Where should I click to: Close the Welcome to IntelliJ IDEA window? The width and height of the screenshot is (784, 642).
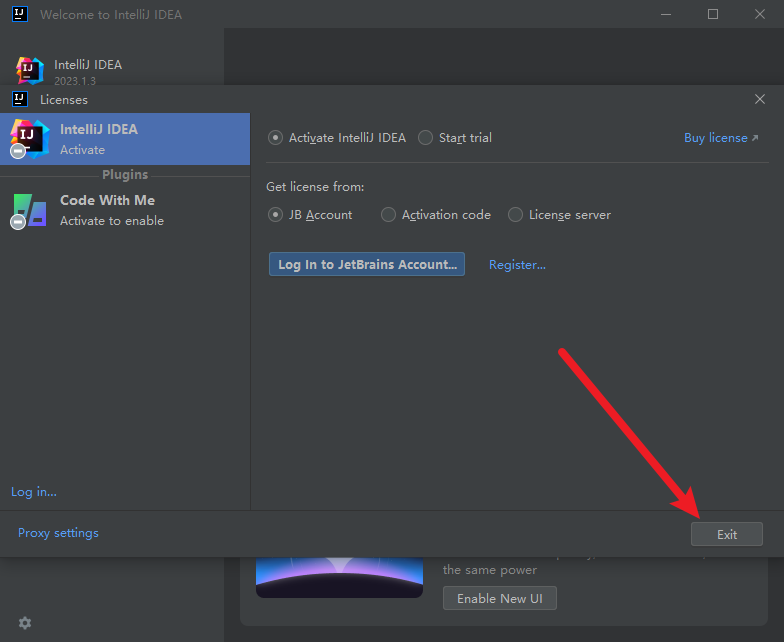[760, 14]
